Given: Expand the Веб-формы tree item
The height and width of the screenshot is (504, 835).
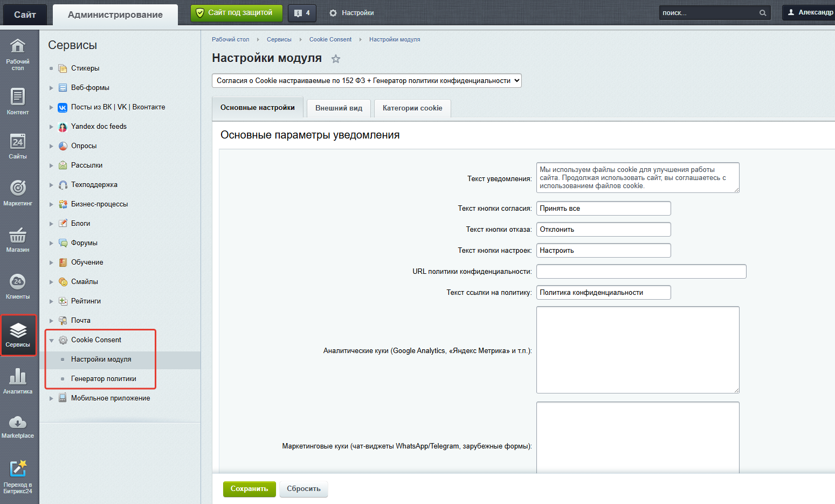Looking at the screenshot, I should coord(51,88).
